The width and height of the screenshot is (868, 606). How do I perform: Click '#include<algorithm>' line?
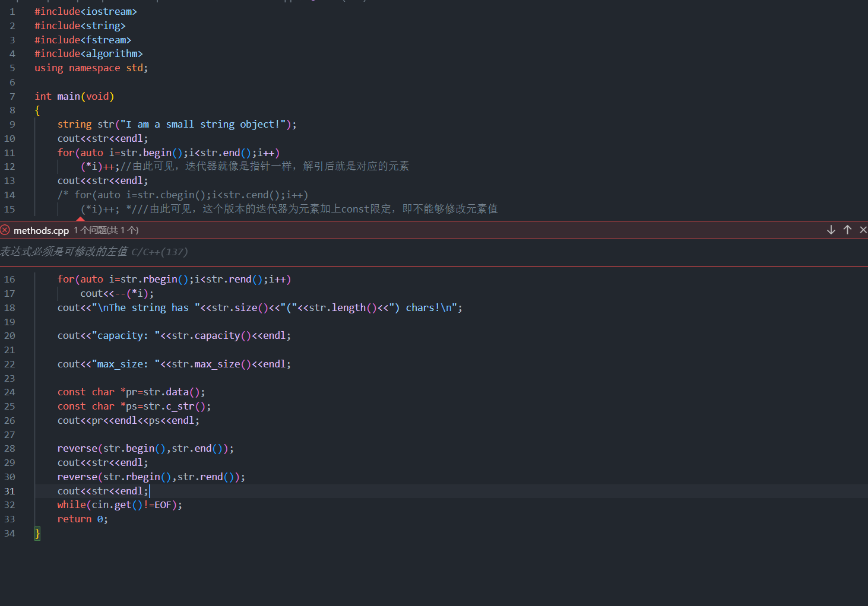point(88,53)
